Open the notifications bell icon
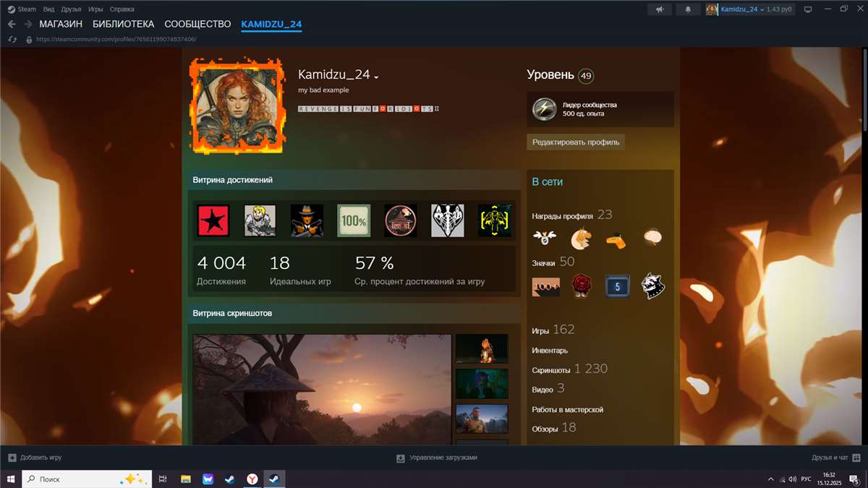Image resolution: width=868 pixels, height=488 pixels. point(687,9)
